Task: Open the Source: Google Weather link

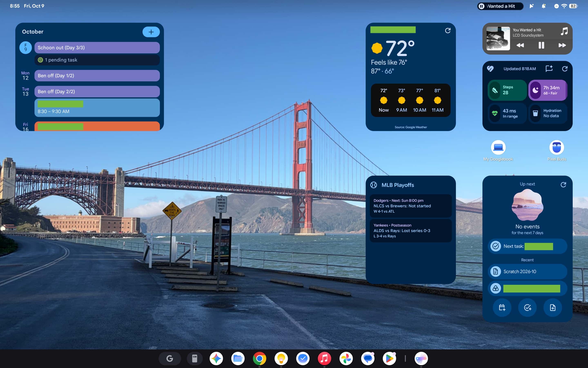Action: click(411, 127)
